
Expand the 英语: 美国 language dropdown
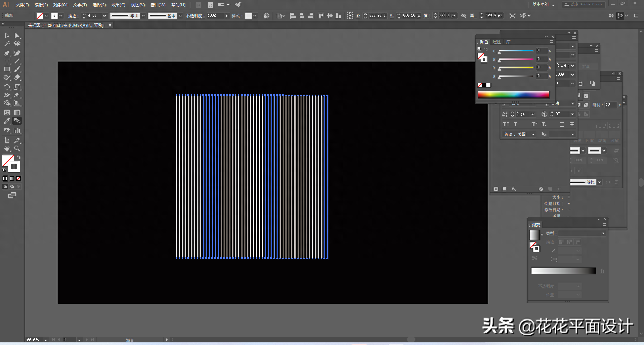coord(533,134)
